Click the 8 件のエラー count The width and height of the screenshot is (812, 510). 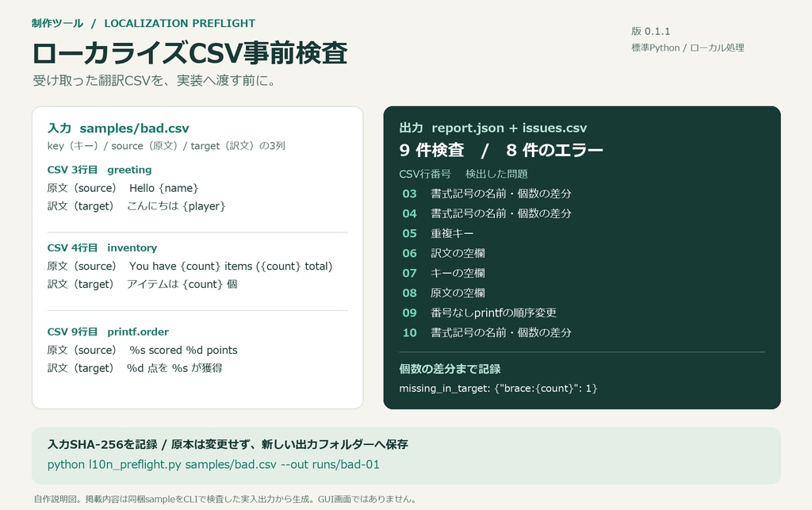click(x=554, y=150)
